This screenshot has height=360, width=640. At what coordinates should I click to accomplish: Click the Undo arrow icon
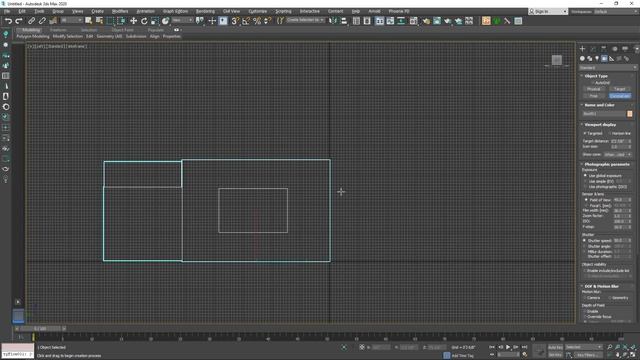click(8, 21)
